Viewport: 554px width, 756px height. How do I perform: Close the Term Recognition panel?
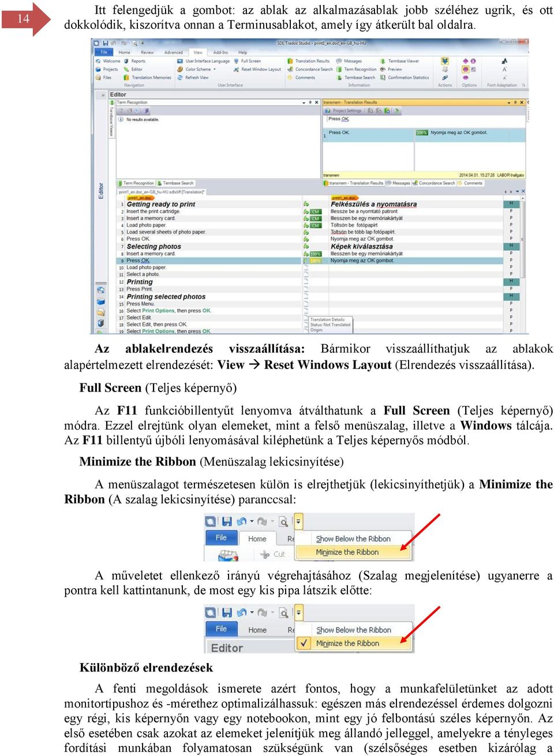click(x=316, y=103)
